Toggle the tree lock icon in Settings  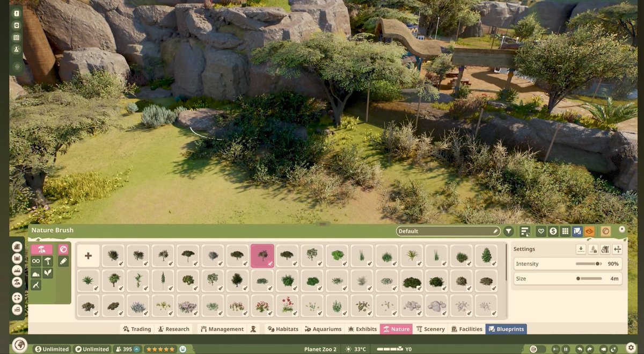(593, 249)
